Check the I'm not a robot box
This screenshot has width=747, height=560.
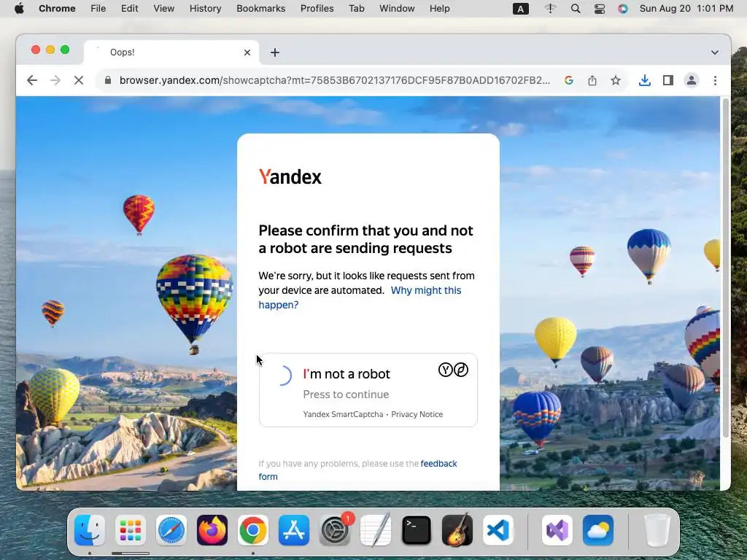pyautogui.click(x=285, y=376)
